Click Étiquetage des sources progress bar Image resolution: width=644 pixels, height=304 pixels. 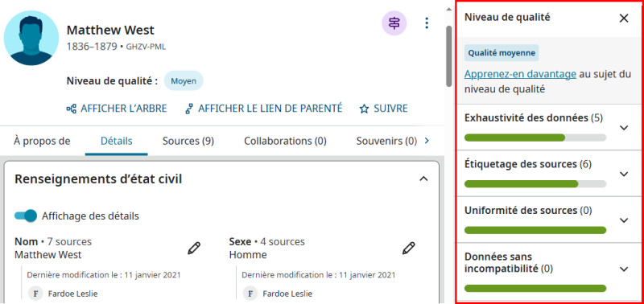pyautogui.click(x=535, y=184)
